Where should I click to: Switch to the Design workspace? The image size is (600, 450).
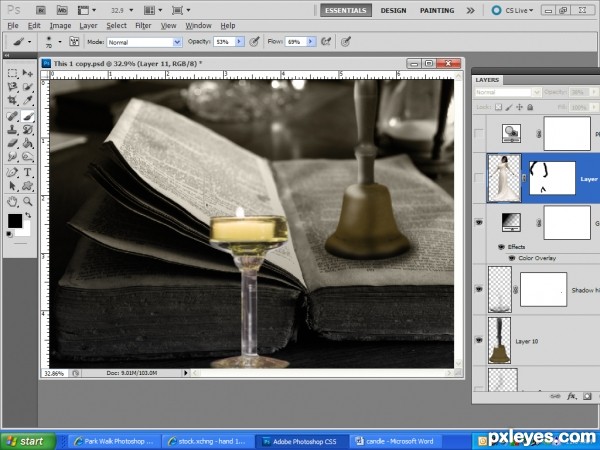click(x=393, y=10)
